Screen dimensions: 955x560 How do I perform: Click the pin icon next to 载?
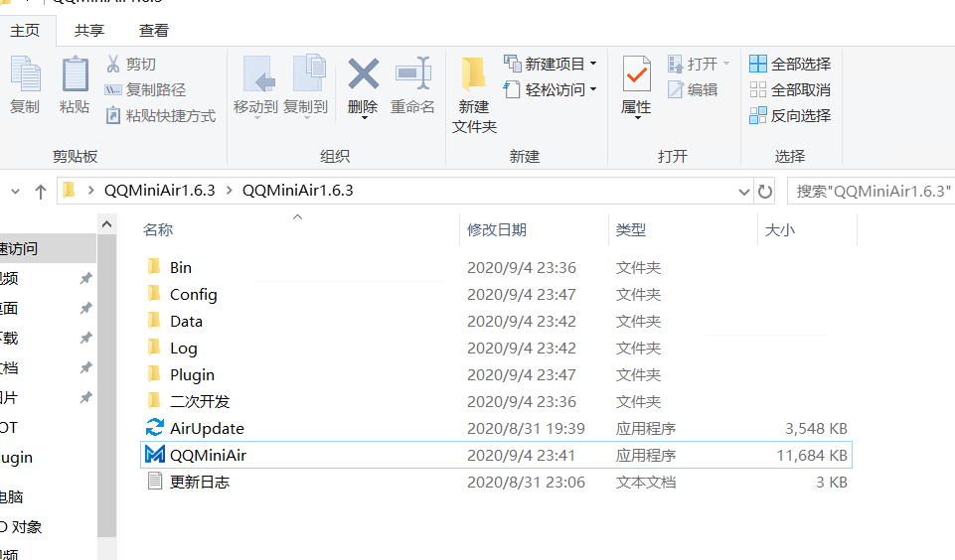(85, 338)
